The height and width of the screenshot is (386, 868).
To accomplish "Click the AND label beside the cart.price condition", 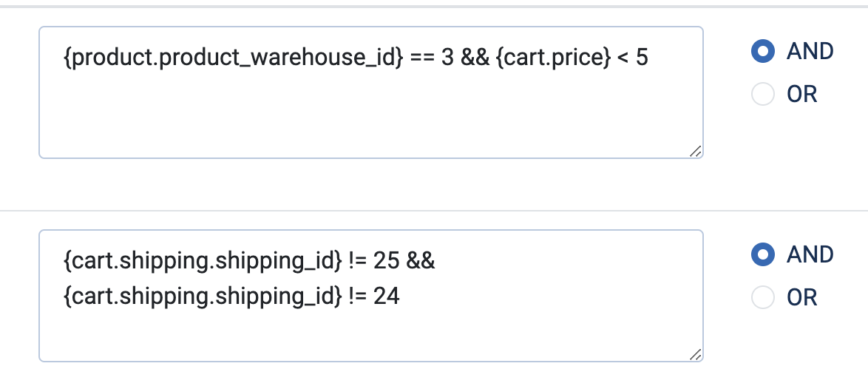I will coord(810,51).
